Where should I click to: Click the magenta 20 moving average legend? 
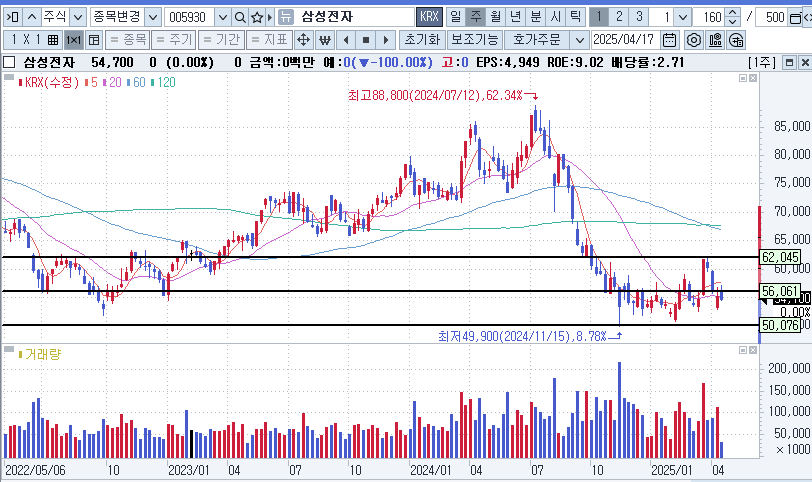tap(112, 82)
